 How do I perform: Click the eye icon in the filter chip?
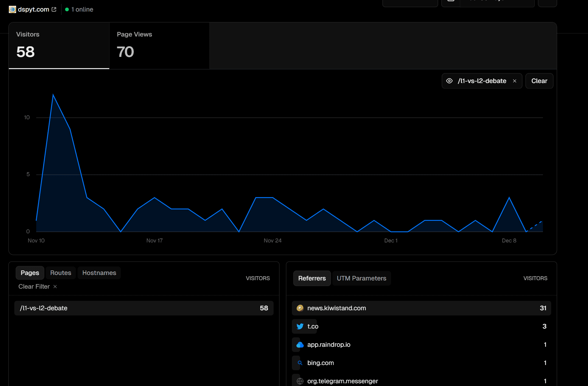click(449, 81)
